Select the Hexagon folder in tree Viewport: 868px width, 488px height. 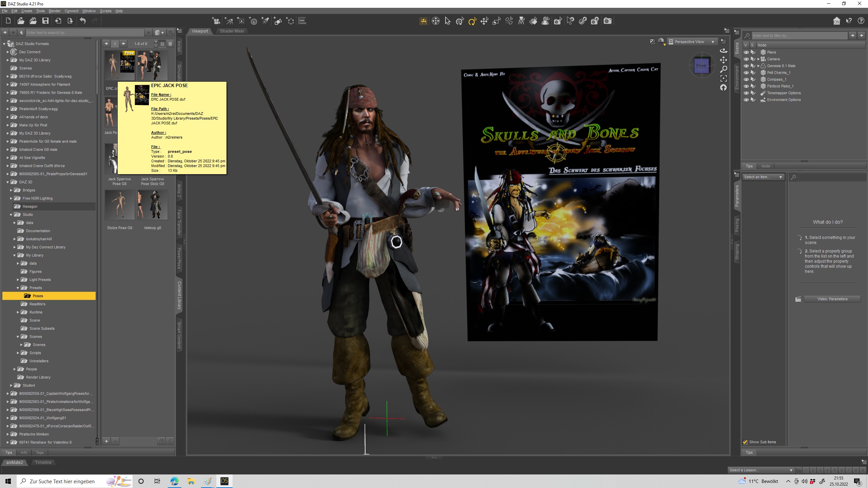point(30,206)
